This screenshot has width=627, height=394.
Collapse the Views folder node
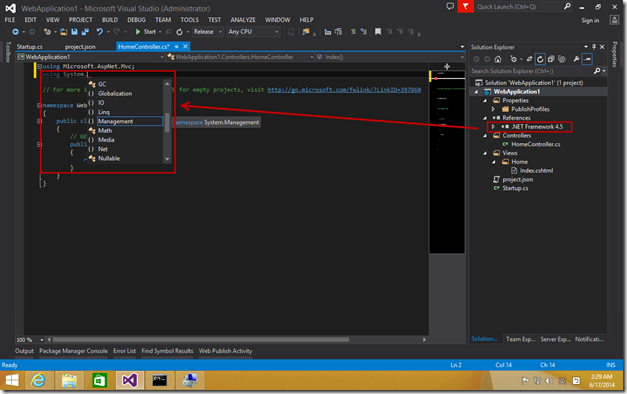[x=485, y=153]
